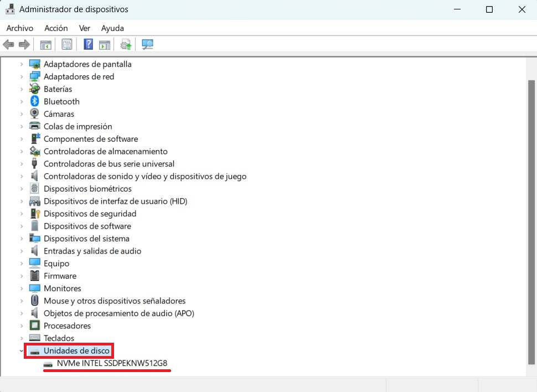The image size is (537, 392).
Task: Open the Ayuda menu
Action: click(112, 28)
